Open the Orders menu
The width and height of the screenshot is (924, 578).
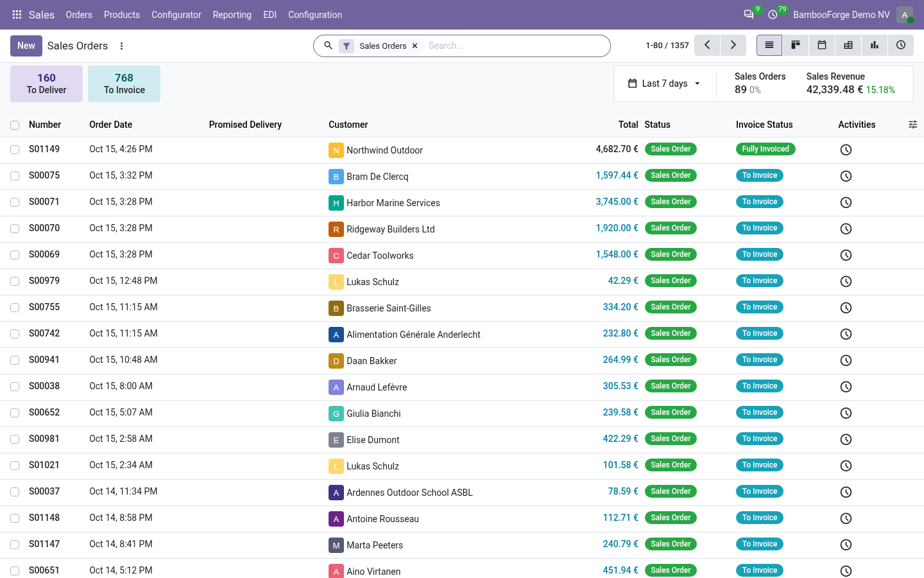tap(79, 15)
